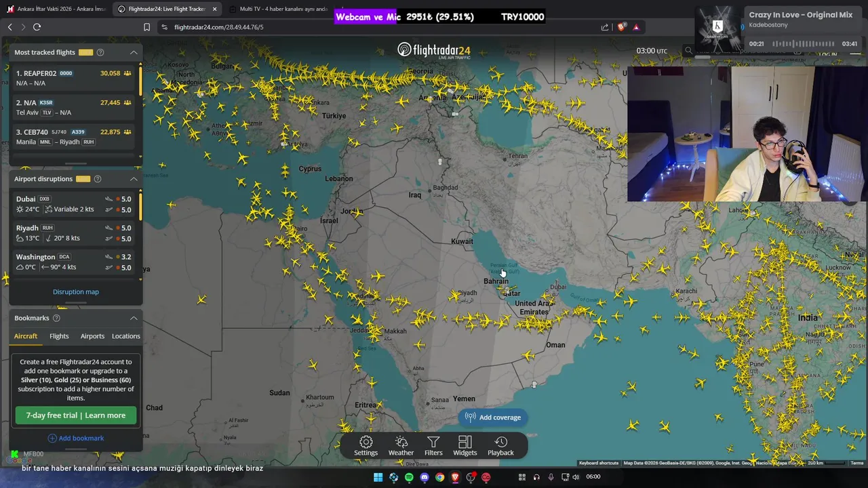Open the Brave Shields lion icon

click(622, 27)
